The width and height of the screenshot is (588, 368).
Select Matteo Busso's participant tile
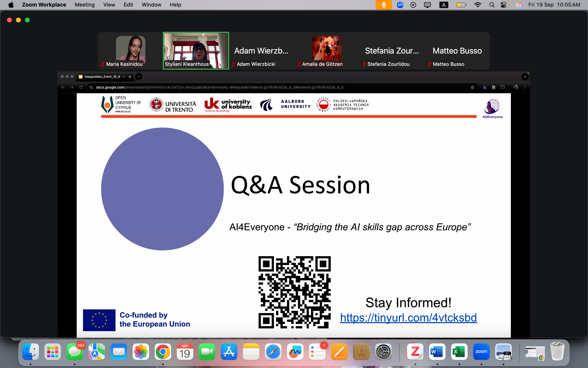tap(457, 51)
